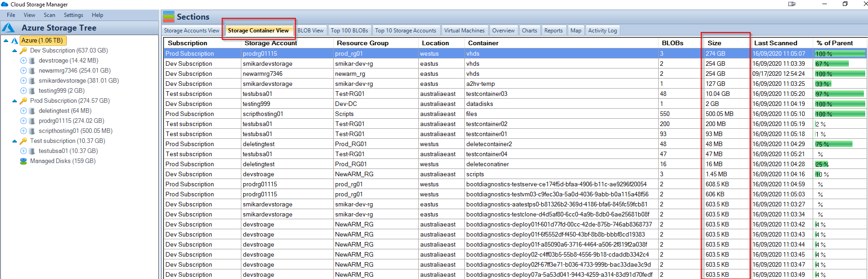868x279 pixels.
Task: Click the 33 % parent usage bar
Action: (x=823, y=84)
